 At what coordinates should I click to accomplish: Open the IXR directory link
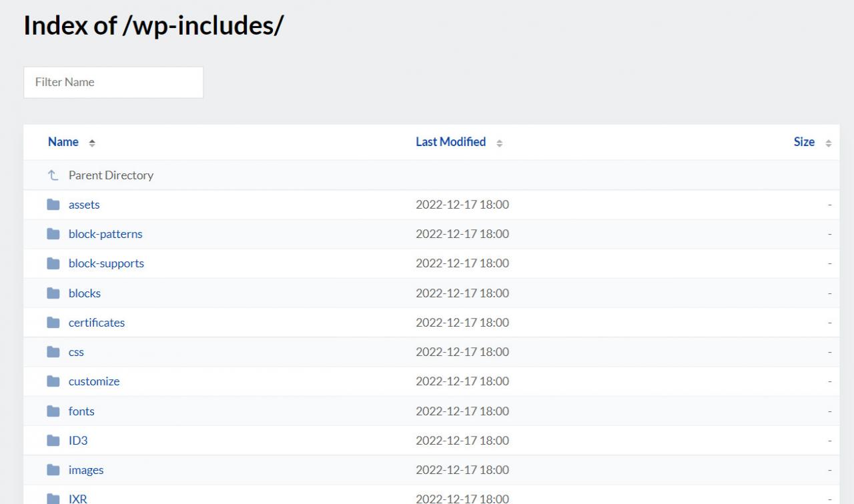pyautogui.click(x=77, y=498)
